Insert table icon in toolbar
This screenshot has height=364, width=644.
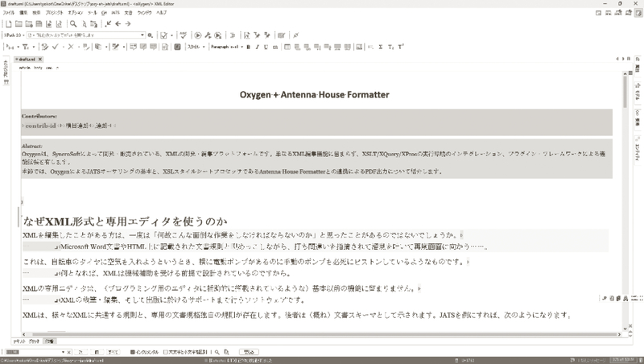click(x=287, y=47)
